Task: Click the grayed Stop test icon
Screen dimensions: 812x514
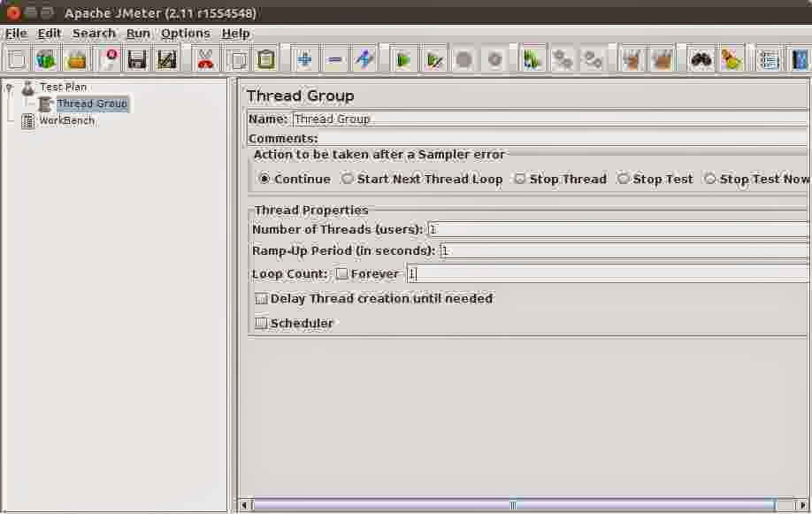Action: point(464,60)
